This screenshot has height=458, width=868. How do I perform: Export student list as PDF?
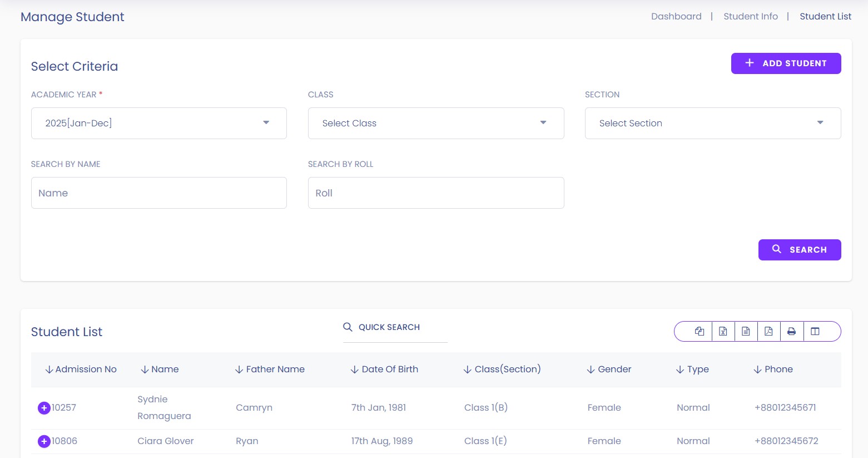pos(768,331)
